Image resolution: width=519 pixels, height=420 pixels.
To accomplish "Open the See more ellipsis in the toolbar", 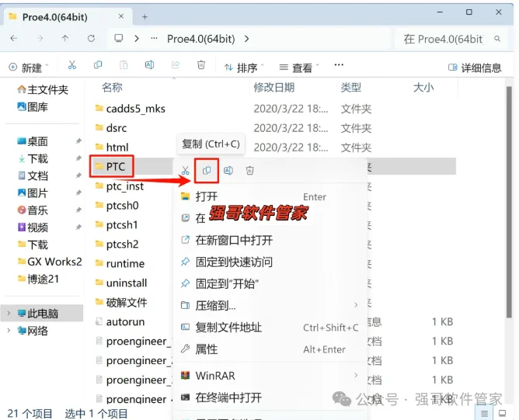I will [339, 65].
